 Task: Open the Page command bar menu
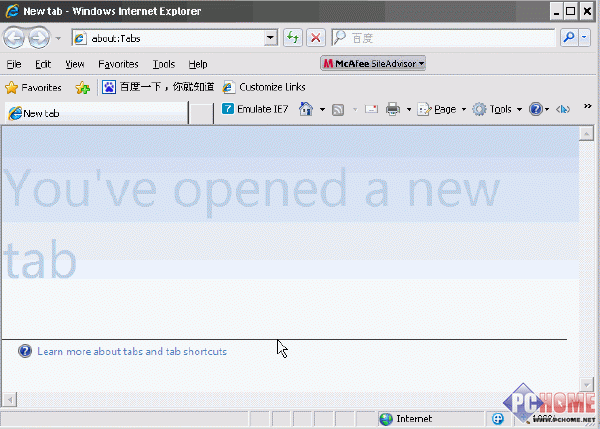tap(442, 110)
